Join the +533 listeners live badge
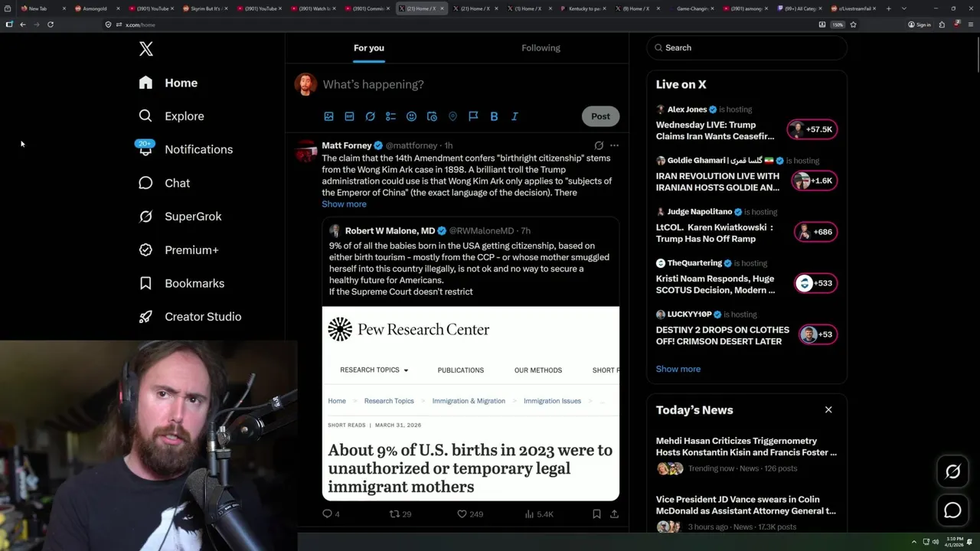The image size is (980, 551). [x=815, y=283]
